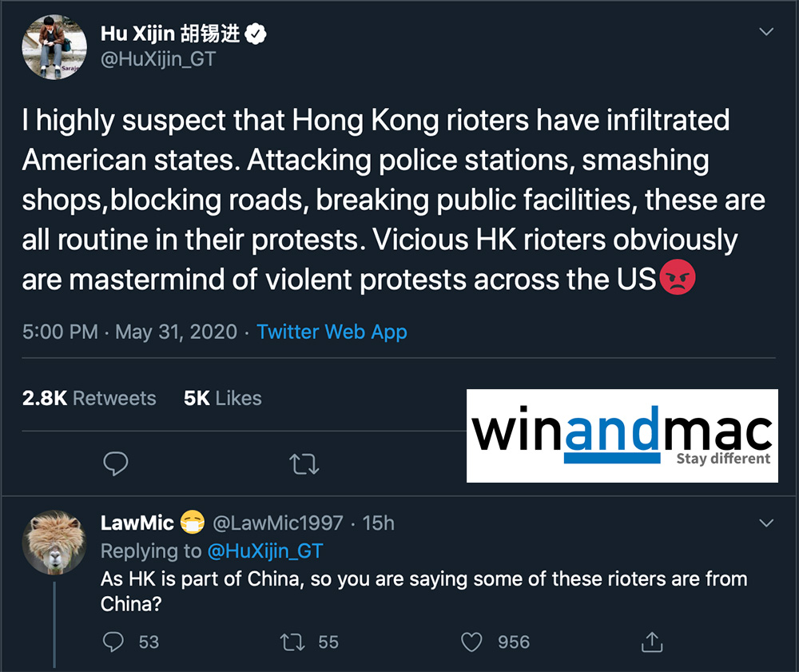Reply to LawMic's comment

[x=115, y=641]
